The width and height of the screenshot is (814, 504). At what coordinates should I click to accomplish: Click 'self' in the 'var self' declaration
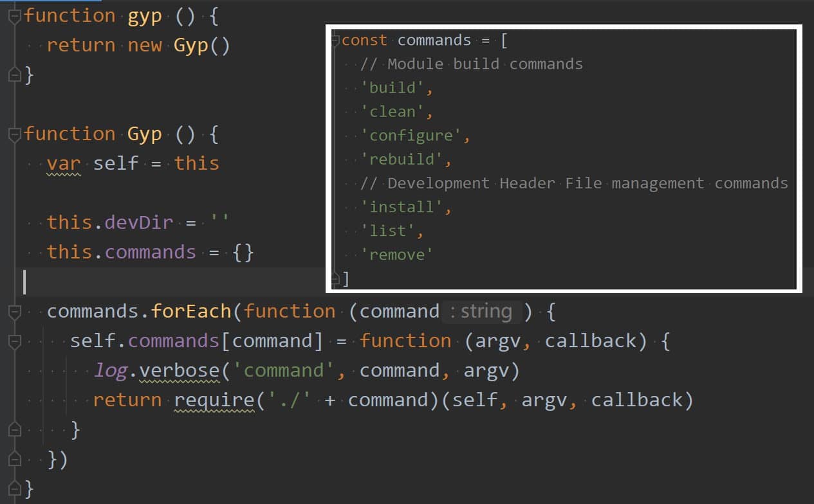116,163
